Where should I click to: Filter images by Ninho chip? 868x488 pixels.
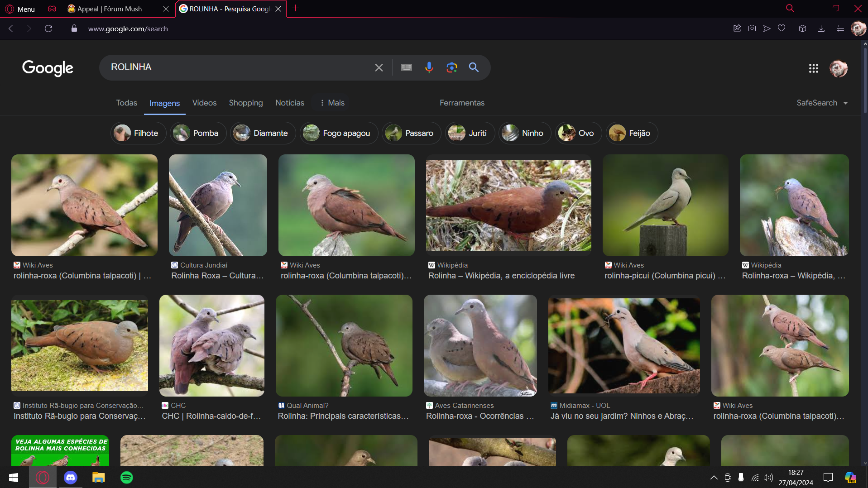click(x=524, y=133)
